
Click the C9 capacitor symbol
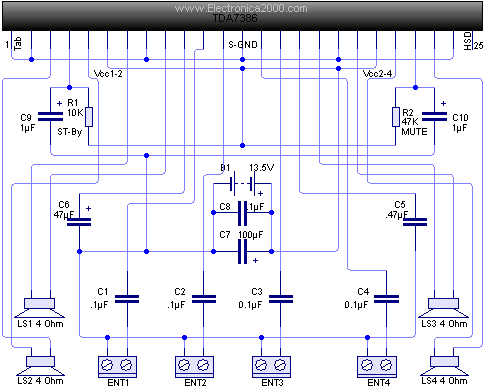[50, 116]
